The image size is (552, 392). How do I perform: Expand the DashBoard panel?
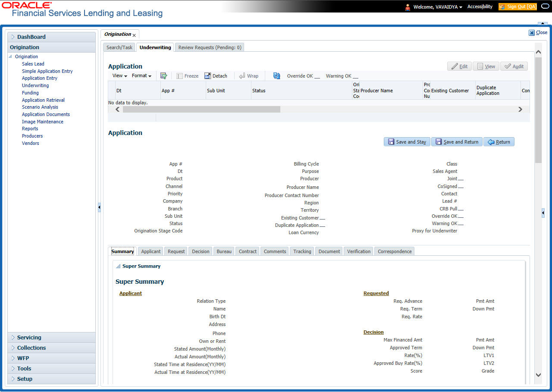52,37
